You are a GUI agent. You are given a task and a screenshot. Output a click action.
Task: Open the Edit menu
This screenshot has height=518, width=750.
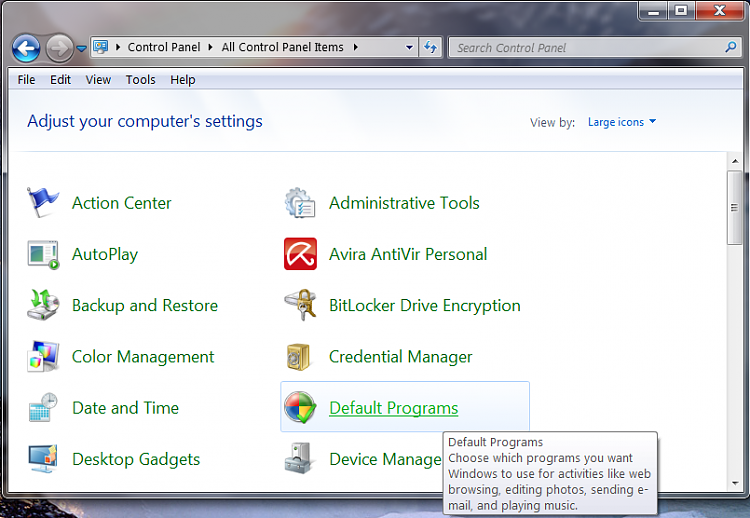(60, 80)
